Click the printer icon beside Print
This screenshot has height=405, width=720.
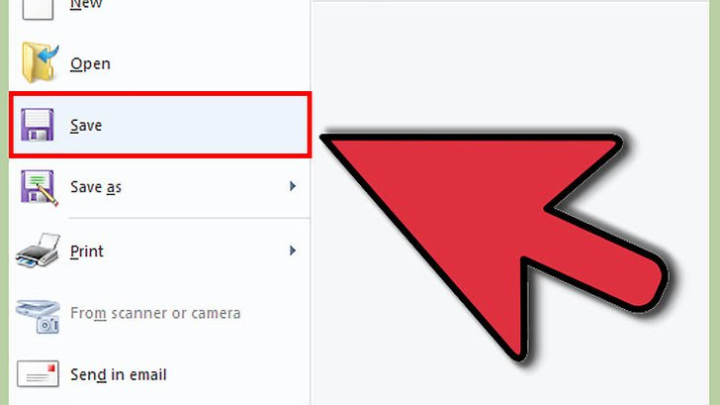pos(38,250)
